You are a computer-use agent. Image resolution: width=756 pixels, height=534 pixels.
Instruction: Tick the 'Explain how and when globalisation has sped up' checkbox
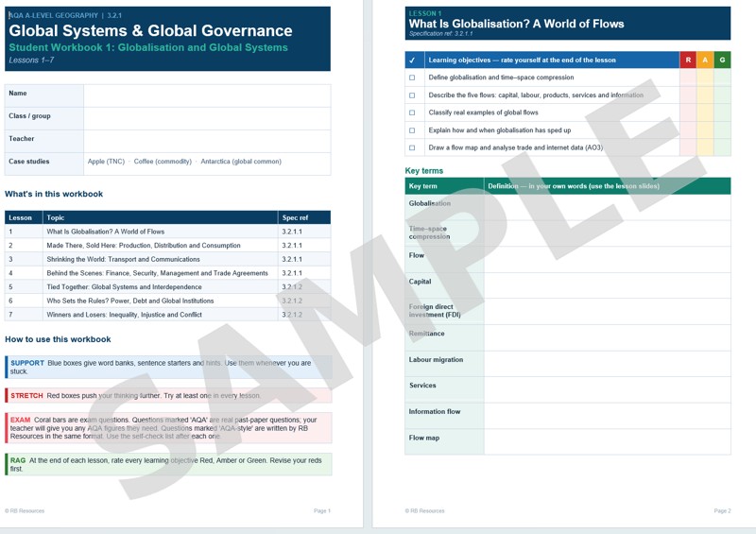(x=412, y=130)
